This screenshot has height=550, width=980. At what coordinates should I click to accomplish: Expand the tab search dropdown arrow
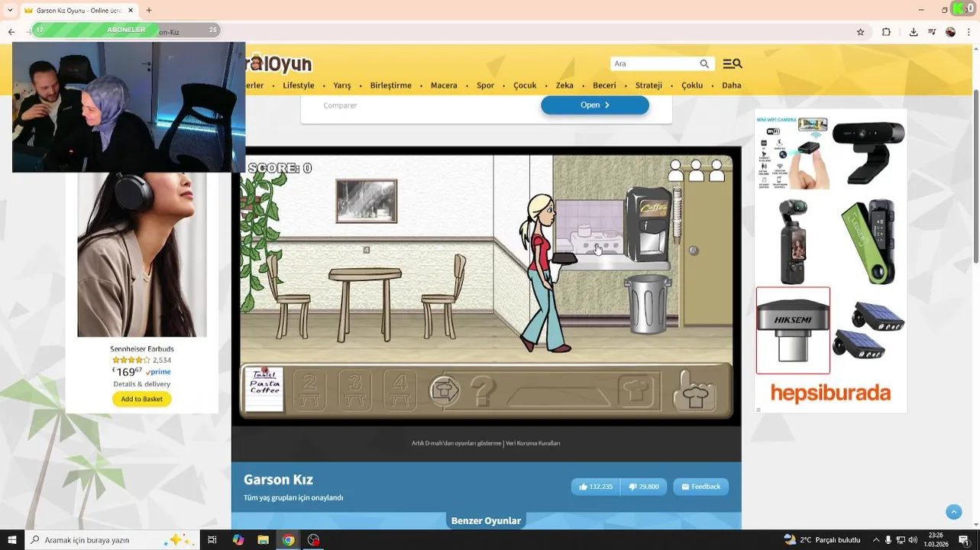[9, 10]
